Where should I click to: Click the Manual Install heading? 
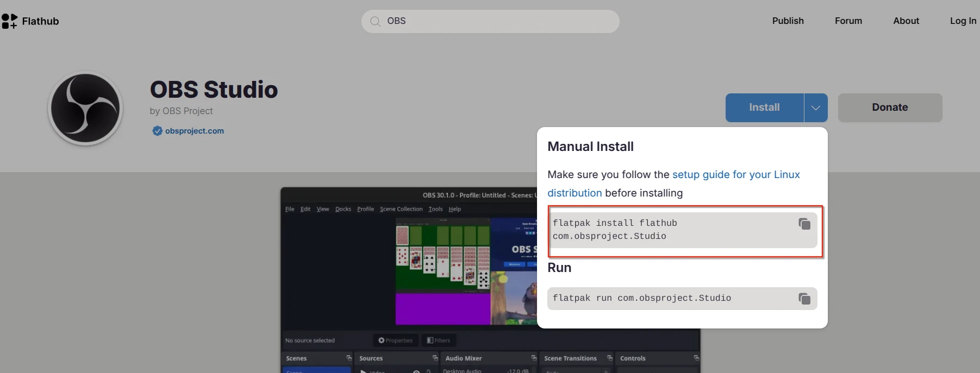click(590, 147)
